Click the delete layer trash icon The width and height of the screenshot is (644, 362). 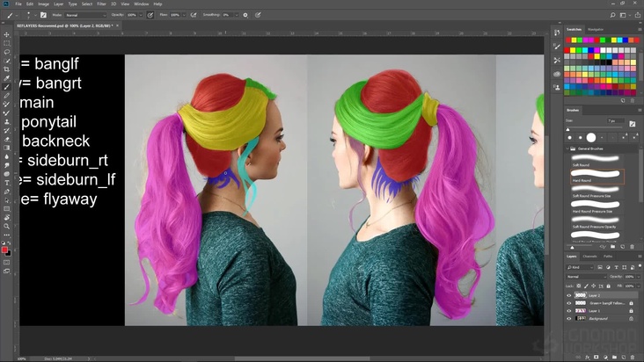pyautogui.click(x=631, y=358)
